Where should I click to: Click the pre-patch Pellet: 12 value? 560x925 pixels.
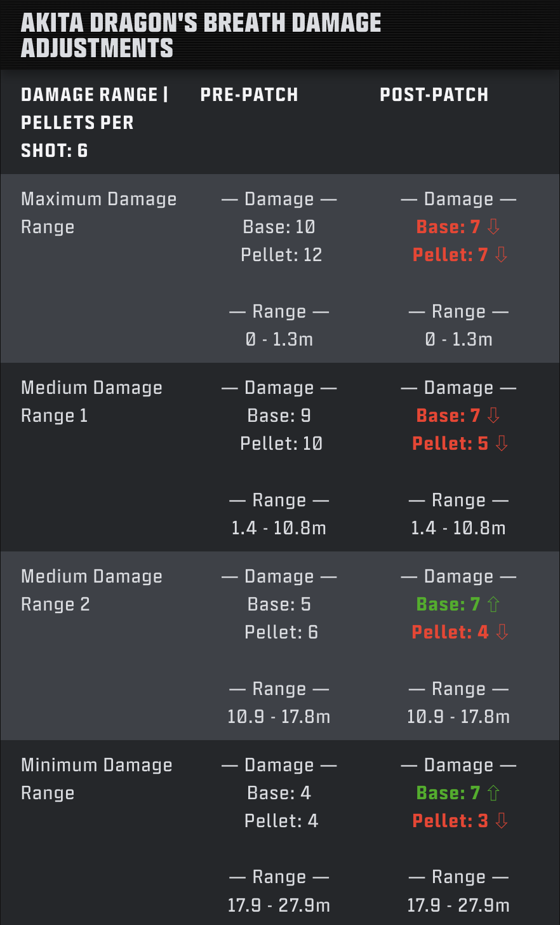click(281, 255)
